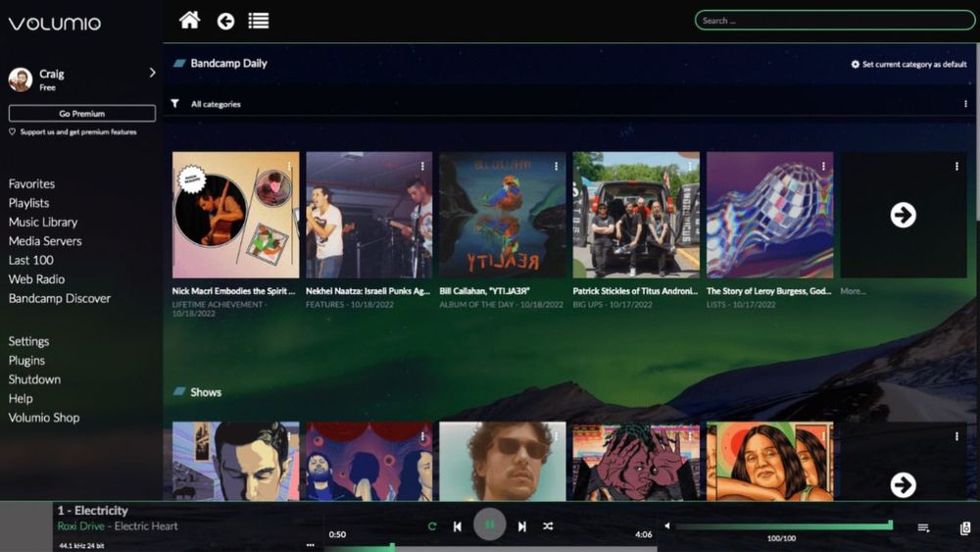The image size is (980, 552).
Task: Toggle repeat mode
Action: [431, 527]
